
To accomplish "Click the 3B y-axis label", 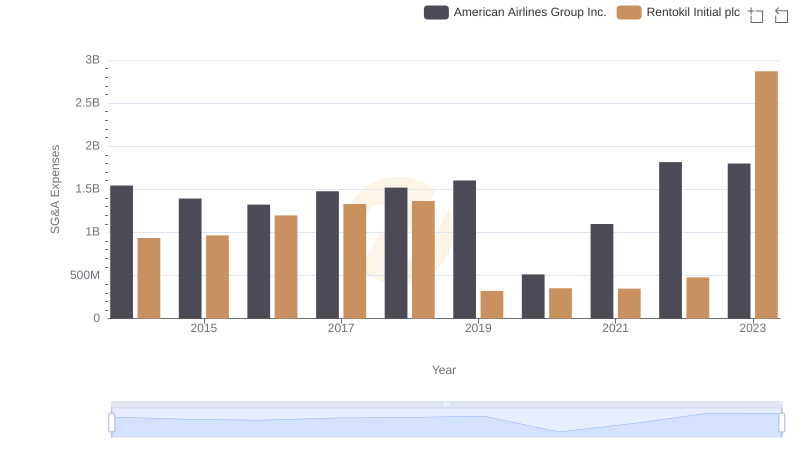I will pos(93,60).
